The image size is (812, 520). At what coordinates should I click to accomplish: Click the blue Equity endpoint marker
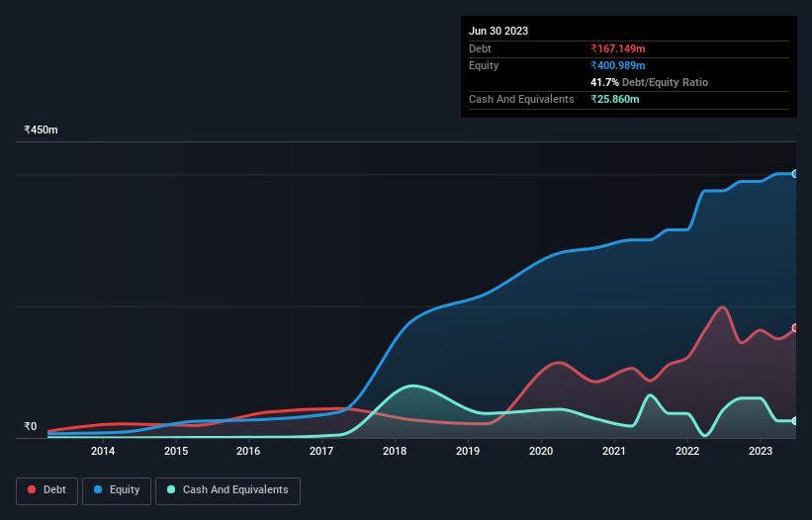[x=795, y=174]
